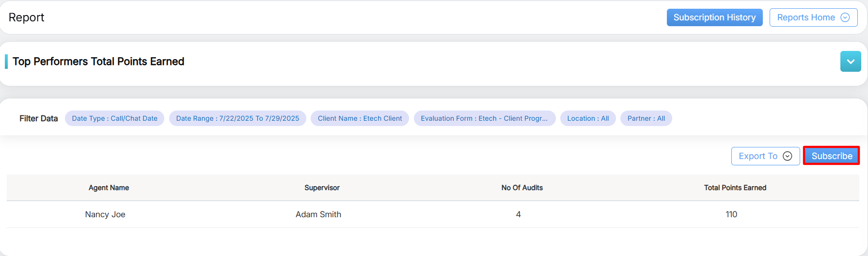The image size is (868, 256).
Task: Open the Export To dropdown
Action: coord(765,156)
